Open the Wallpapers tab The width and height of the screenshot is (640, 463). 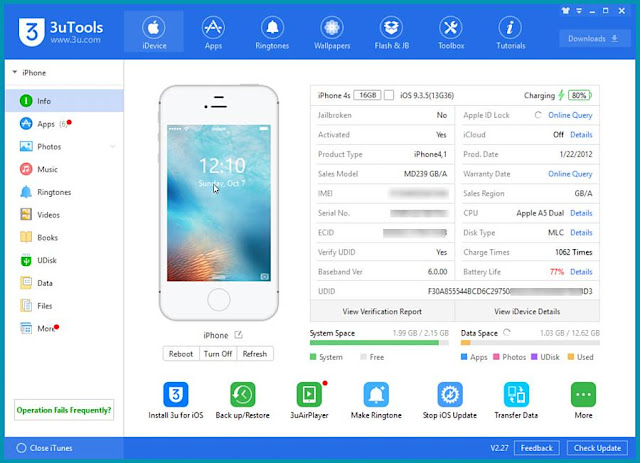click(332, 32)
